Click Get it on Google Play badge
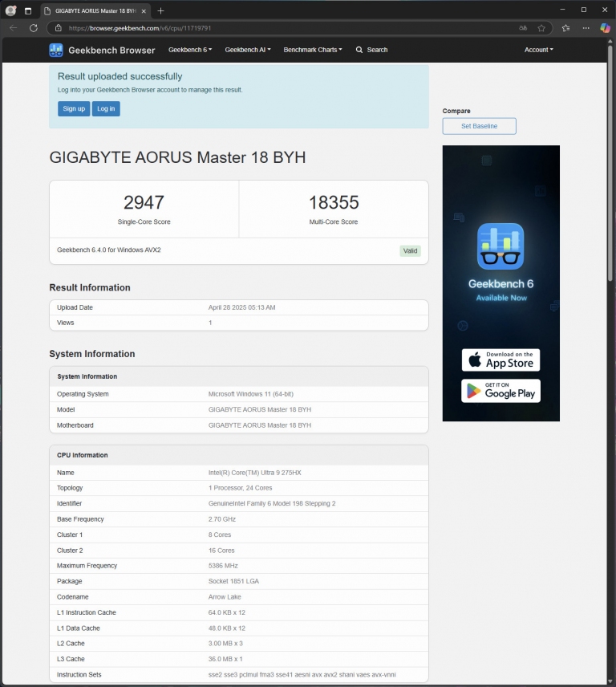This screenshot has width=616, height=687. coord(500,391)
